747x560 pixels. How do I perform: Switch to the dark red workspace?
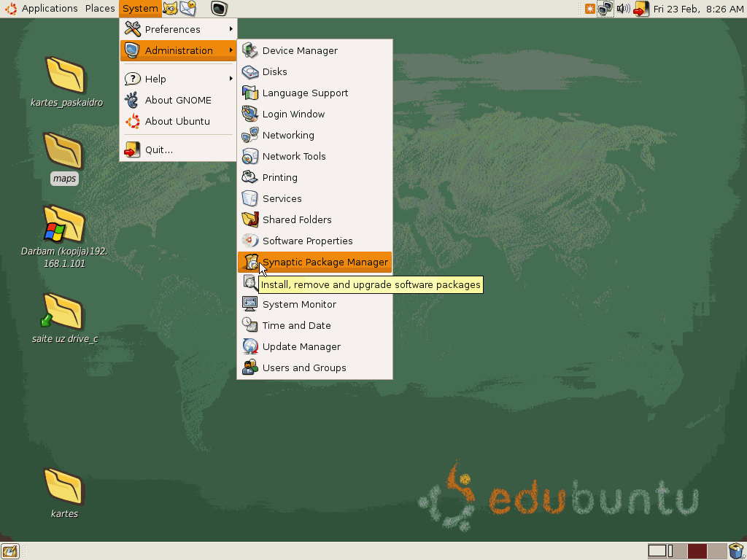697,551
